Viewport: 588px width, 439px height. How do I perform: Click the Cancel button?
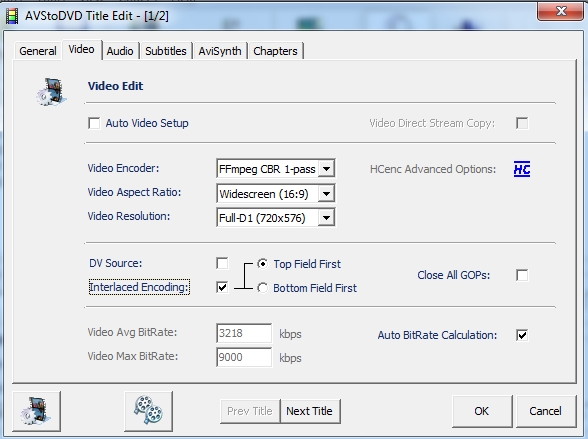tap(546, 411)
